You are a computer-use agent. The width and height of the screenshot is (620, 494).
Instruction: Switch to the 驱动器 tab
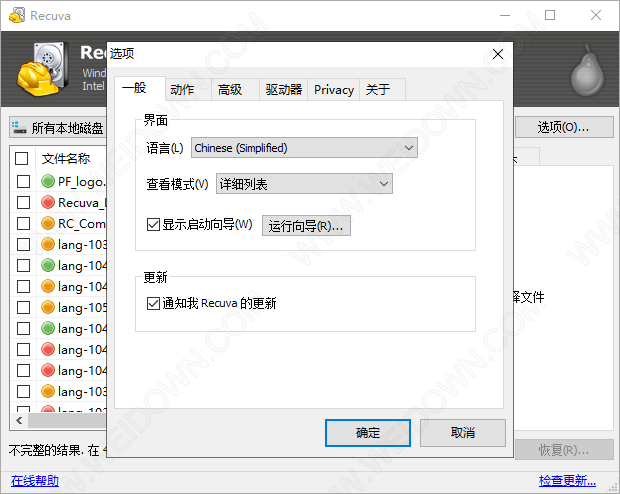click(x=284, y=90)
